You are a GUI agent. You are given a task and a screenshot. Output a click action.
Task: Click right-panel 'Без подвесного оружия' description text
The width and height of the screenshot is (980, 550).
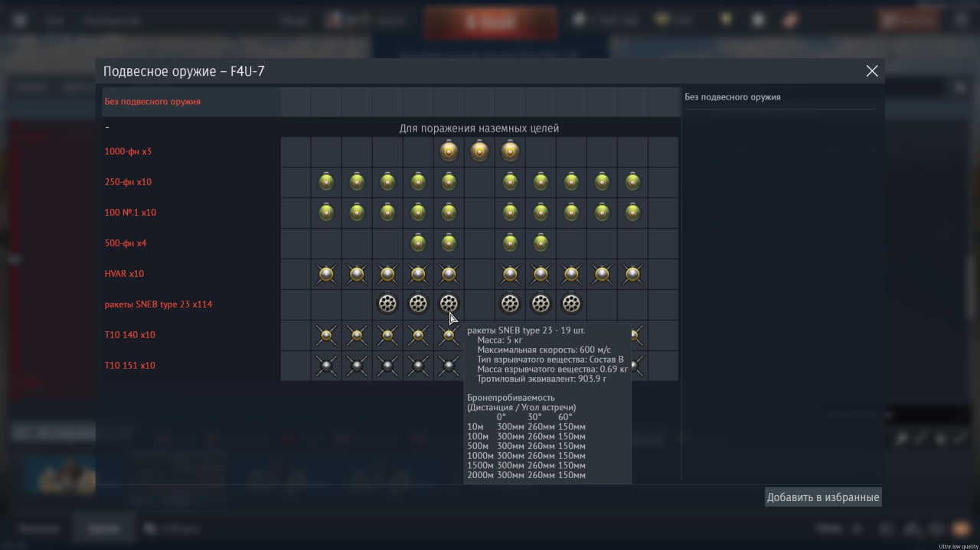point(733,97)
